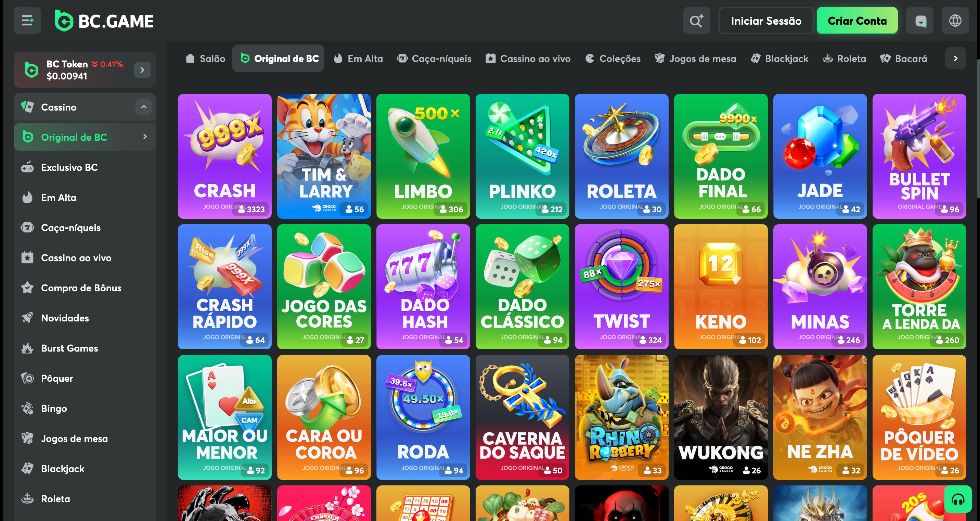Launch the Limbo game card

click(x=423, y=156)
